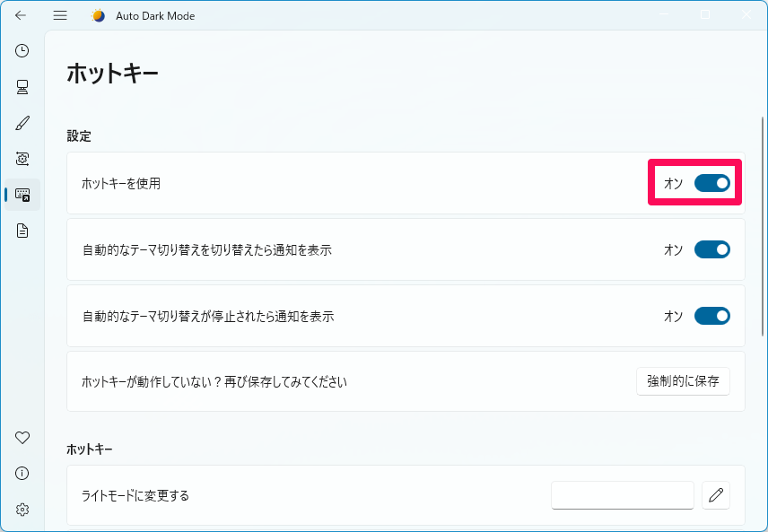
Task: Click the pencil edit icon for ライトモードに変更する
Action: 715,495
